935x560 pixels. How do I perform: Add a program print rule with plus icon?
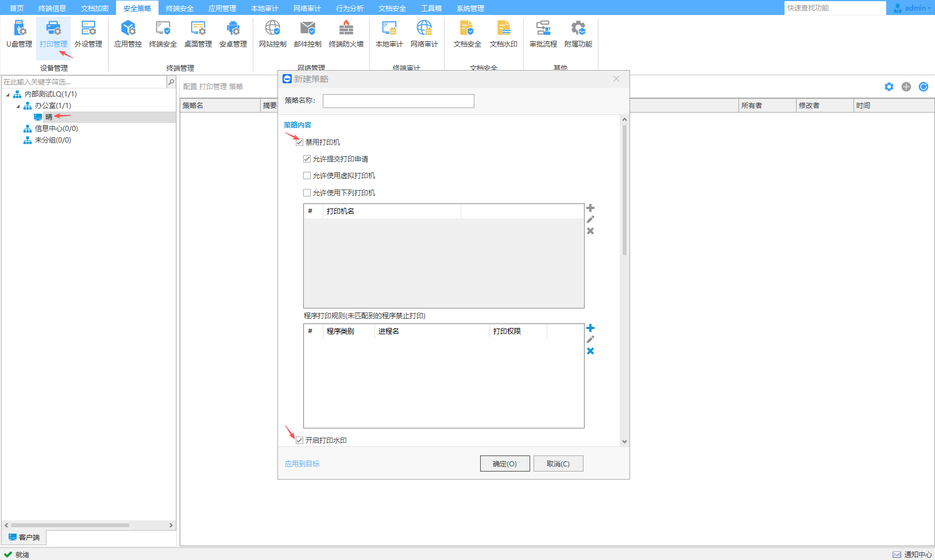(590, 328)
